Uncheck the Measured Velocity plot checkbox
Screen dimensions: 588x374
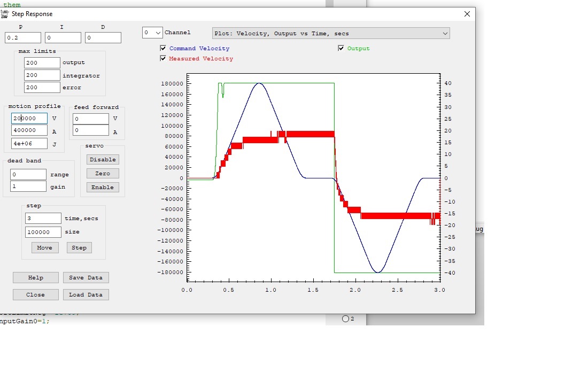163,59
